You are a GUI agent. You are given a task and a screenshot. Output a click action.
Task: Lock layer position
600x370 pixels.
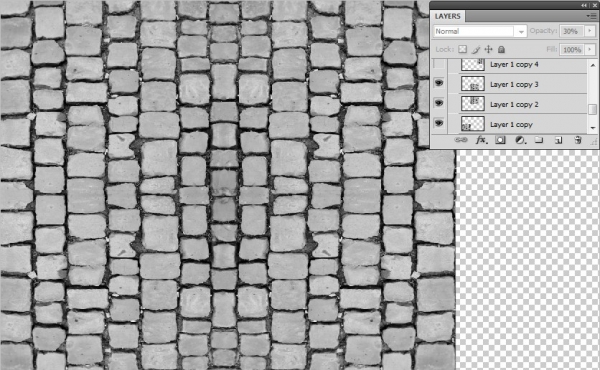coord(488,49)
